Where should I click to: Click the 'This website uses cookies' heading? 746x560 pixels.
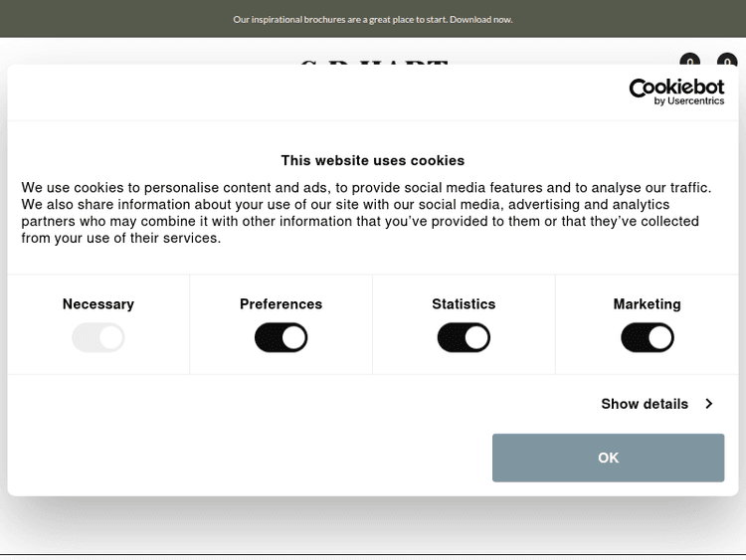point(373,160)
